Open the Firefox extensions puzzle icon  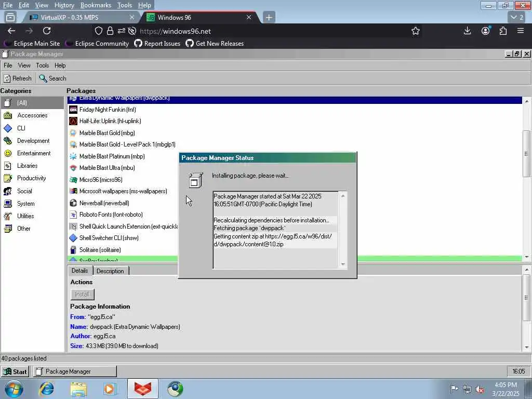(503, 31)
